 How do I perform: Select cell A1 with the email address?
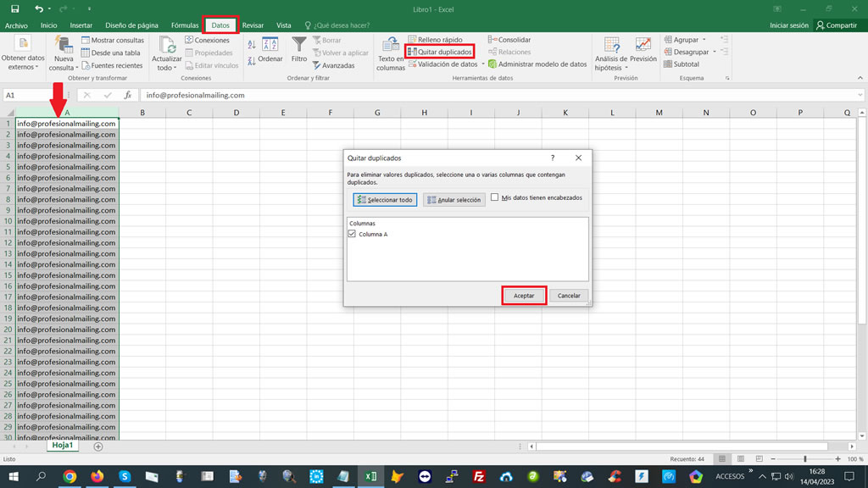[x=68, y=123]
